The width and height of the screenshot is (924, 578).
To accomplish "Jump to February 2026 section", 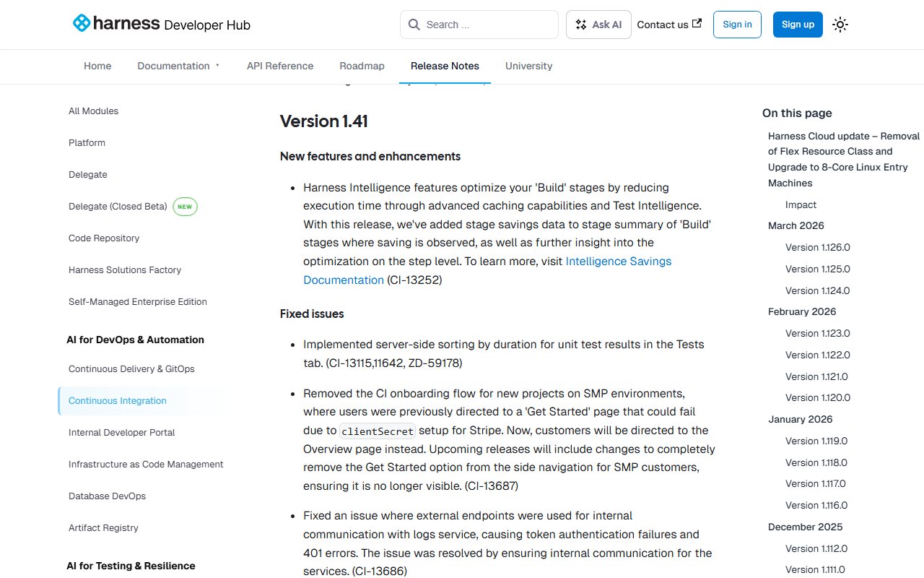I will 802,311.
